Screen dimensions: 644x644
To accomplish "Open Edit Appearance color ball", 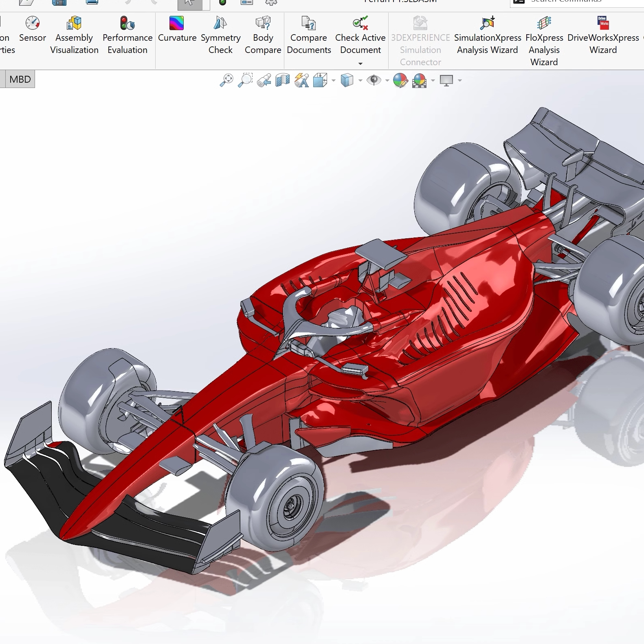I will 400,80.
